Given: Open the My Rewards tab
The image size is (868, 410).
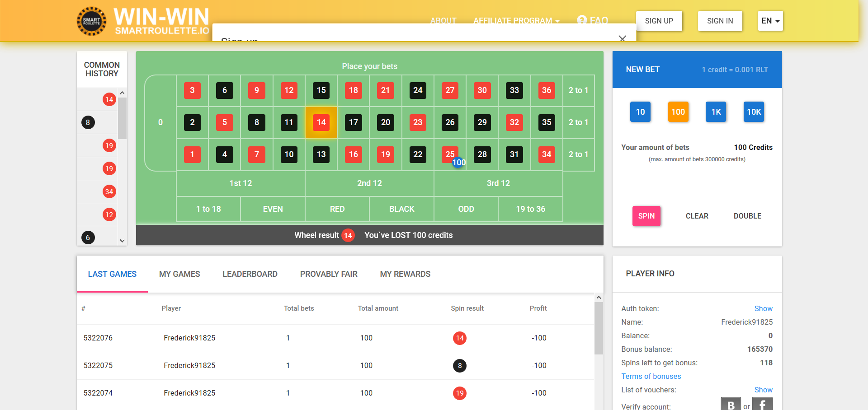Looking at the screenshot, I should tap(405, 274).
